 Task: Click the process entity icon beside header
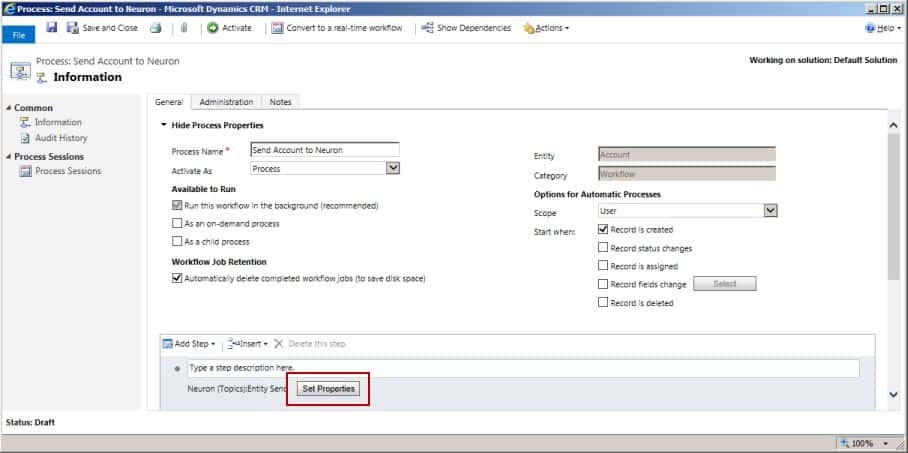[x=20, y=71]
